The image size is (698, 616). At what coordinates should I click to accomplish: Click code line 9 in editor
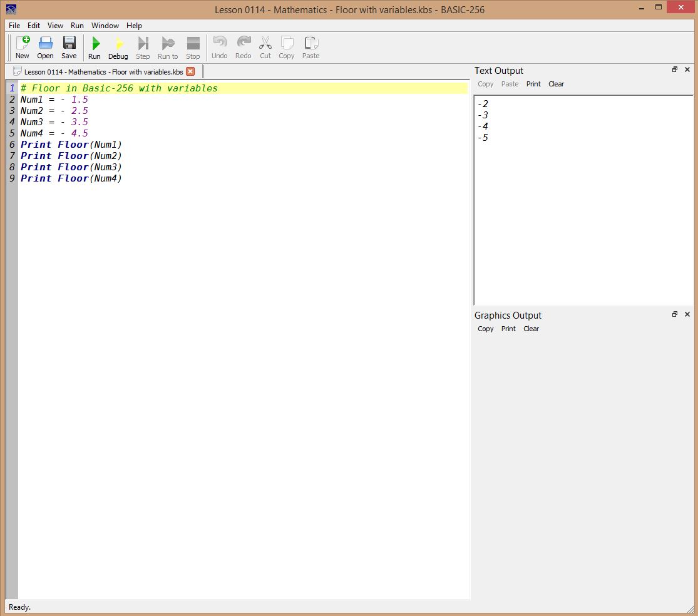click(x=71, y=178)
